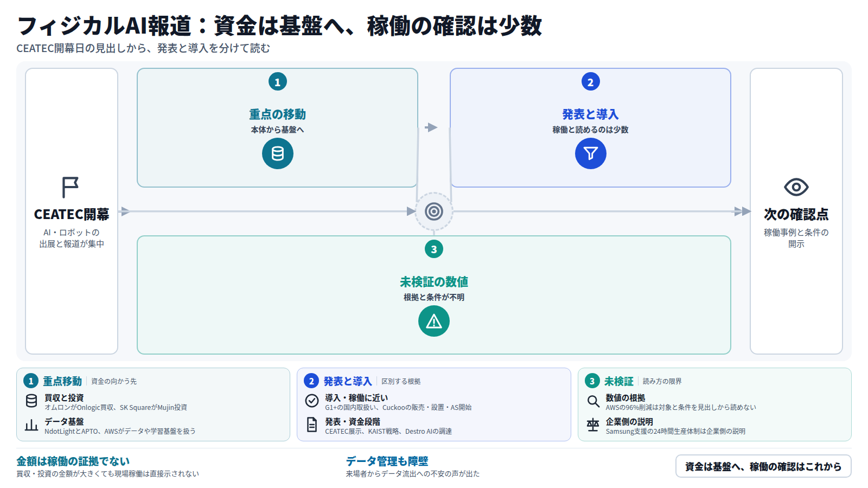Click the text 稼働事例と条件の開示

tap(796, 238)
